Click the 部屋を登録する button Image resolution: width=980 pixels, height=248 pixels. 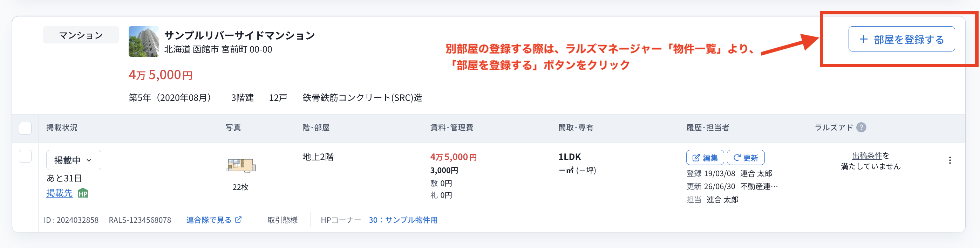click(901, 39)
